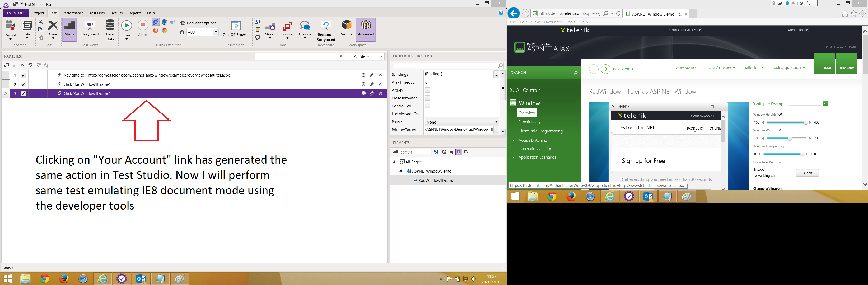Open the Performance ribbon tab
The width and height of the screenshot is (868, 285).
click(73, 13)
